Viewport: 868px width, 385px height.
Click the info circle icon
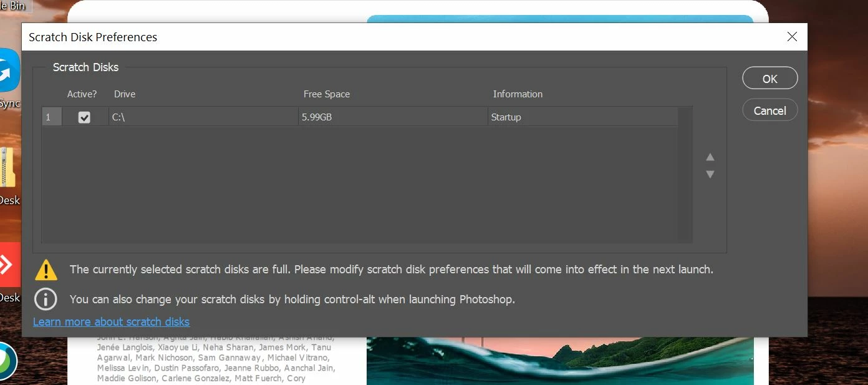coord(46,299)
